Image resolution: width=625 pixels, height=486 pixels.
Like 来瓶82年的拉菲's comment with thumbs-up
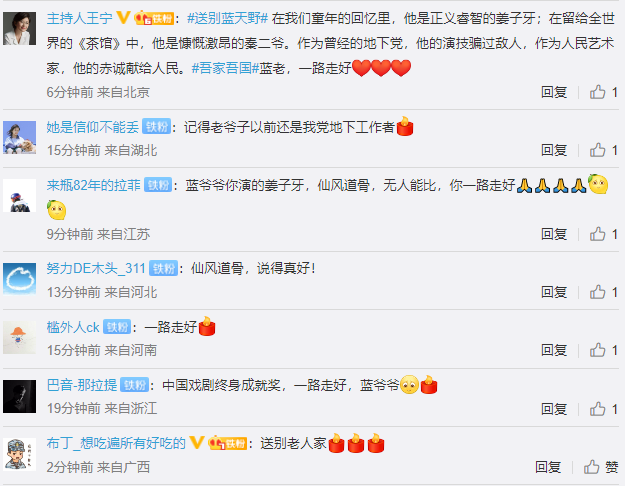(x=597, y=234)
